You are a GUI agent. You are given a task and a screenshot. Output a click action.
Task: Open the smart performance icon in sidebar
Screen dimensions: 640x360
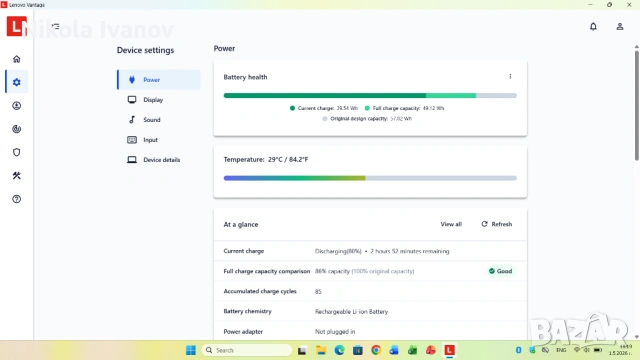click(16, 129)
